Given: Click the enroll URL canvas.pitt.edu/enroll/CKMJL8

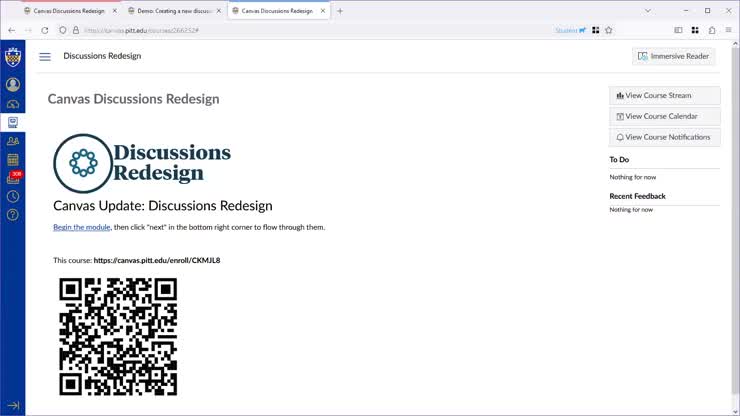Looking at the screenshot, I should click(157, 260).
